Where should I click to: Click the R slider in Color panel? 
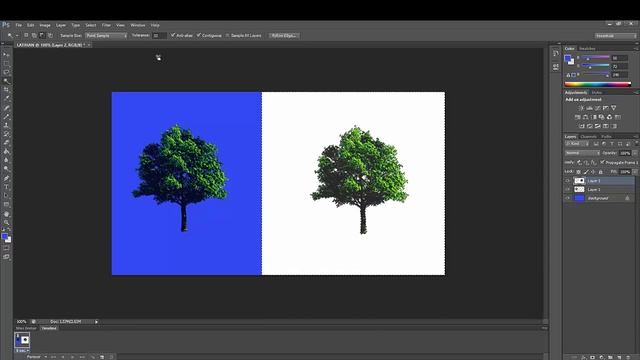pyautogui.click(x=596, y=58)
